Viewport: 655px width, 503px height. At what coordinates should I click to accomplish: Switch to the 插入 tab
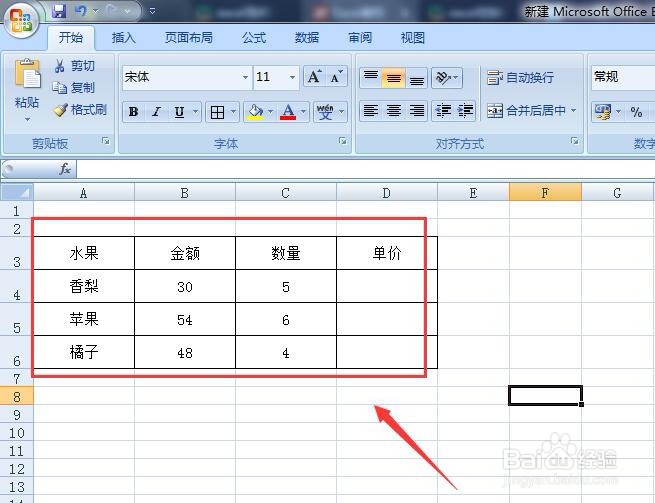pyautogui.click(x=123, y=38)
